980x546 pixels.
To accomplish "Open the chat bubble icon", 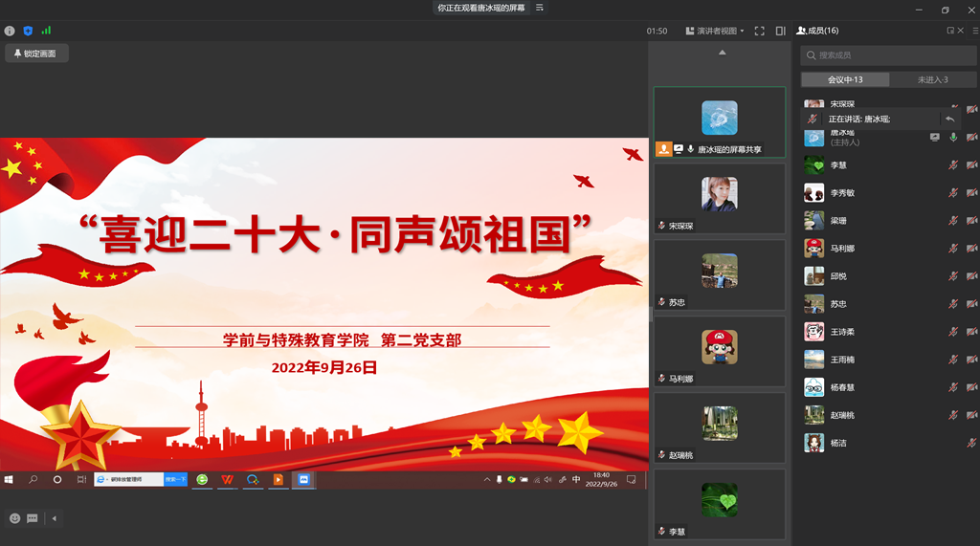I will 33,518.
